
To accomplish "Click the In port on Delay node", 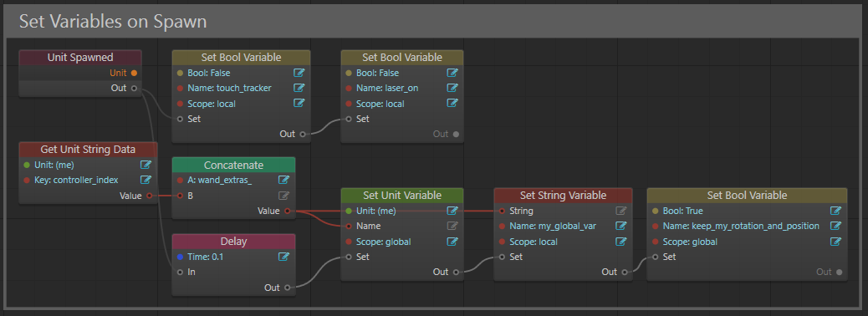I will pos(180,273).
